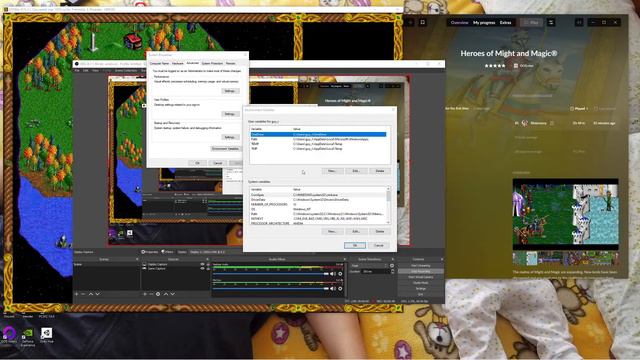Viewport: 640px width, 360px height.
Task: Open Edit menu in OBS window
Action: [86, 71]
